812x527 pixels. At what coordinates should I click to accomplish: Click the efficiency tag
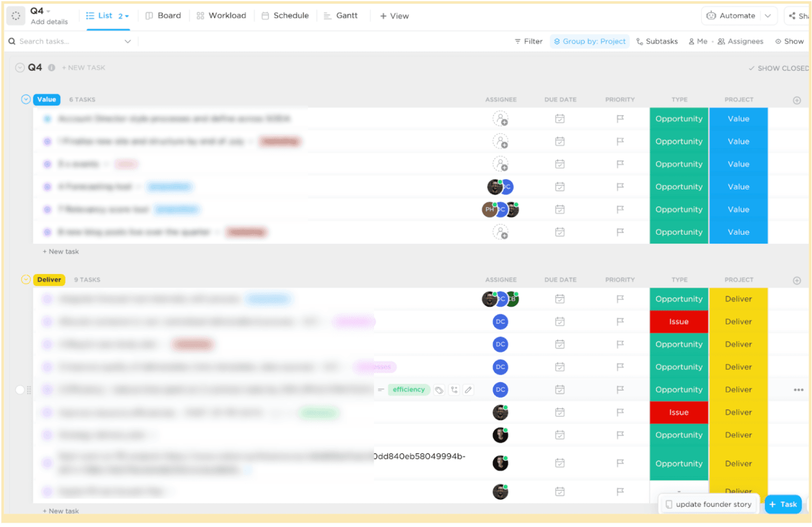(x=409, y=390)
